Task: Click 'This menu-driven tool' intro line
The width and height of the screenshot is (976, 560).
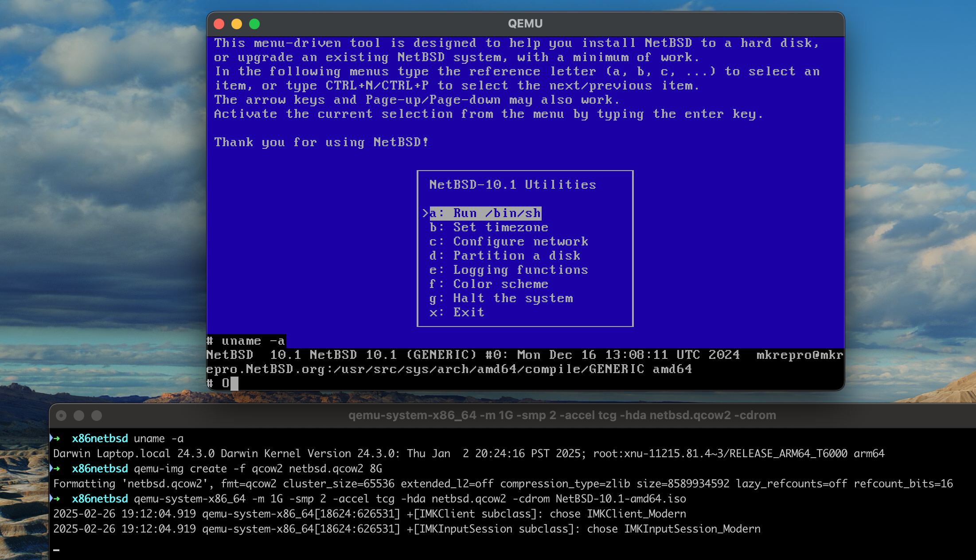Action: [x=517, y=43]
